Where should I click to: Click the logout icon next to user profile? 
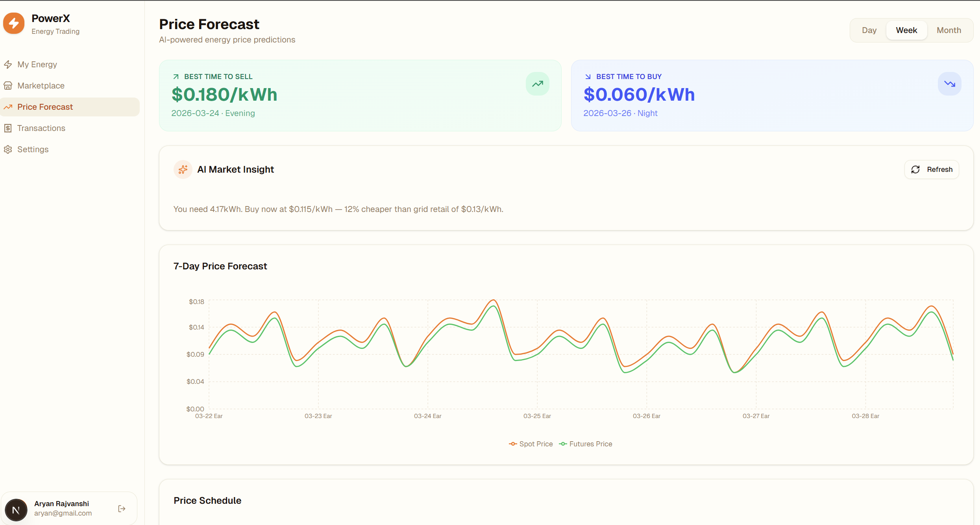pyautogui.click(x=122, y=508)
